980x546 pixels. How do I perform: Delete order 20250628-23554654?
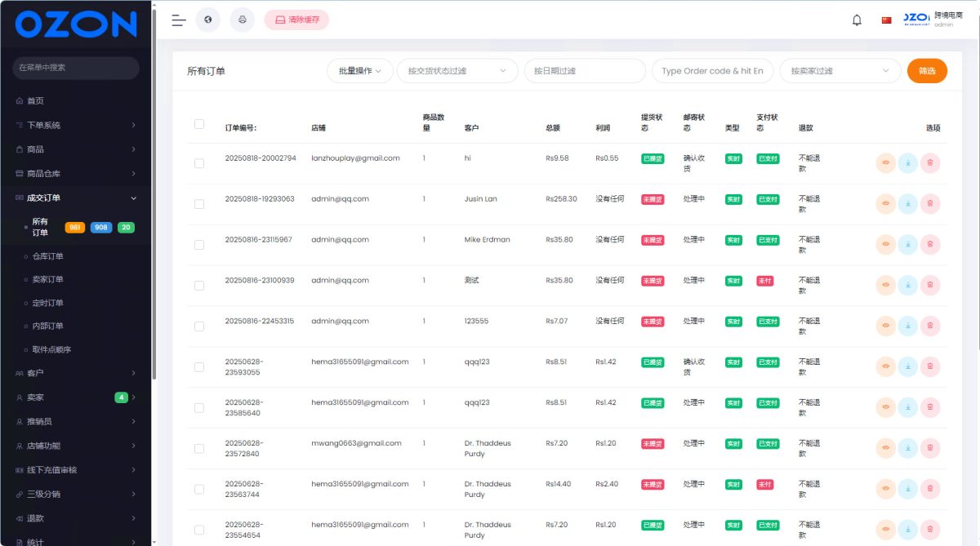(x=930, y=530)
